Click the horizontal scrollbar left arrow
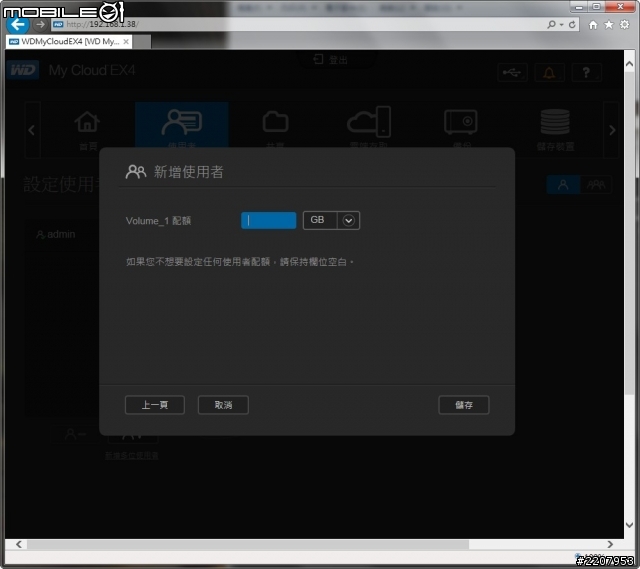 (x=19, y=544)
